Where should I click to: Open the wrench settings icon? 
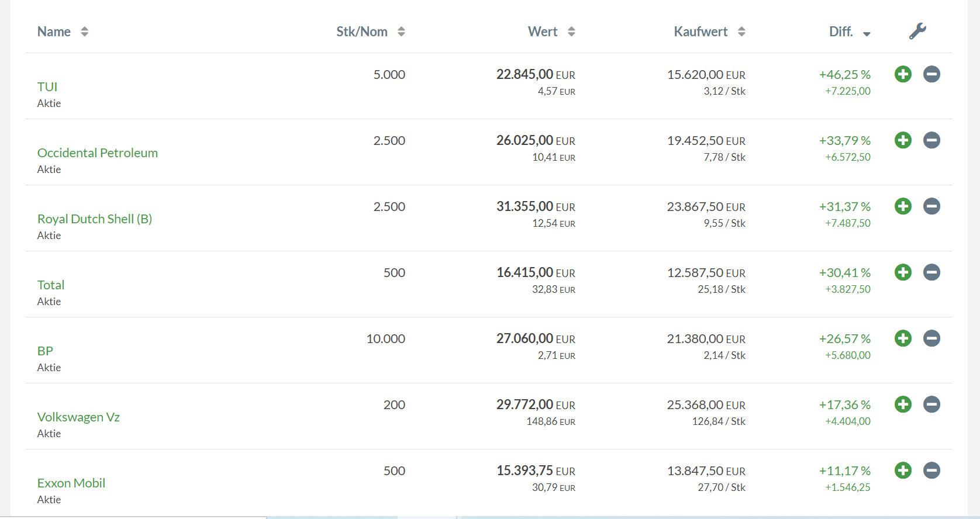coord(917,32)
